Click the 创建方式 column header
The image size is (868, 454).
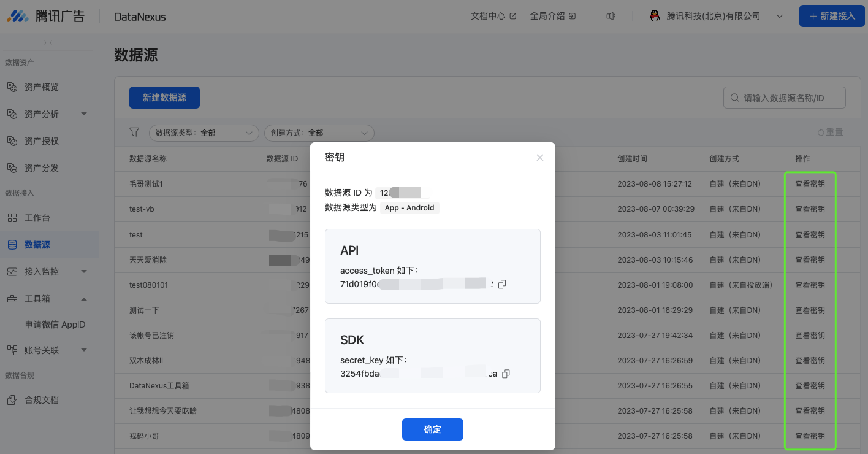724,158
